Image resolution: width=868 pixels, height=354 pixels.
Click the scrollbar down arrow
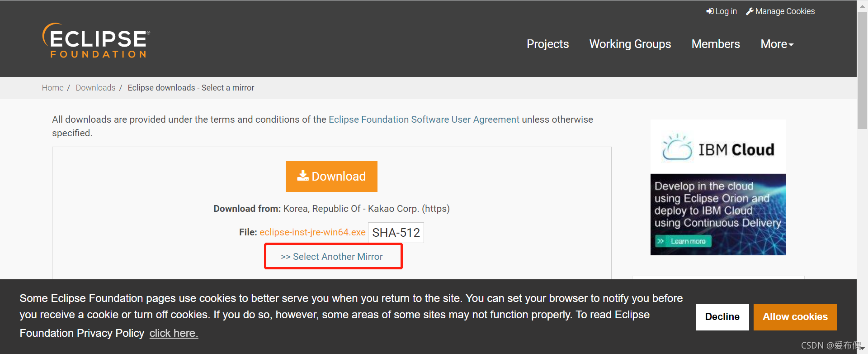pyautogui.click(x=863, y=349)
